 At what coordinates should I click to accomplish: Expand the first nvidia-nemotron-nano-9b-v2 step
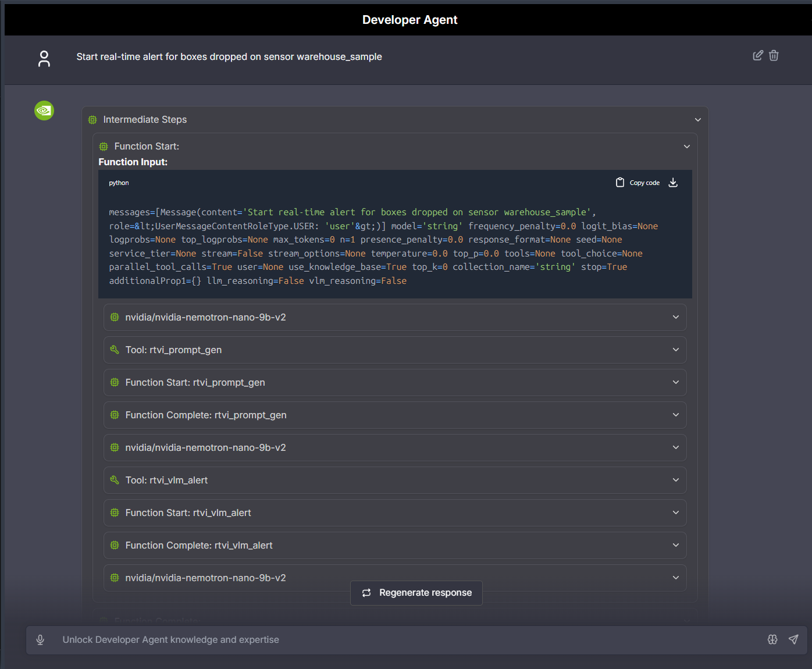[x=675, y=317]
